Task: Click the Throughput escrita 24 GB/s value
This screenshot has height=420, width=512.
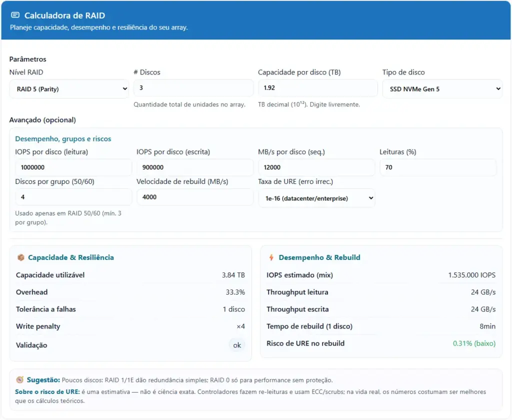Action: point(483,309)
